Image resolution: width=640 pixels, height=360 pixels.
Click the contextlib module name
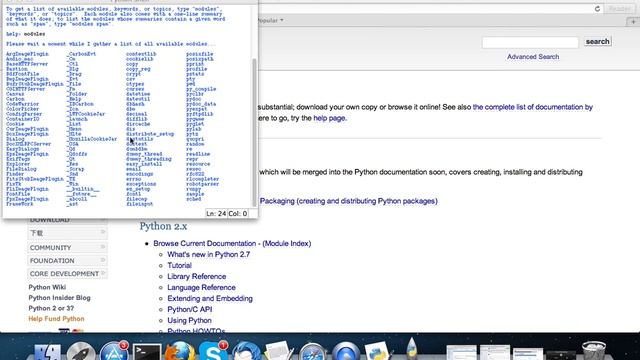click(141, 54)
